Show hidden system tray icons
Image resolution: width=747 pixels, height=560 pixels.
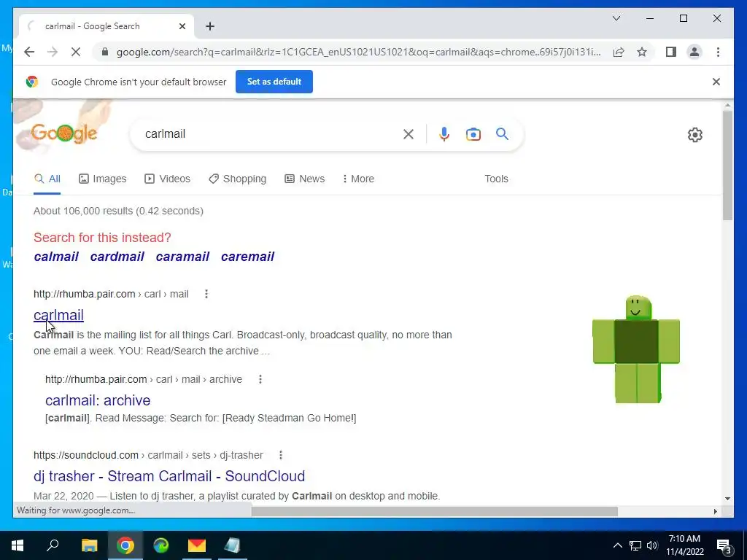click(x=617, y=545)
